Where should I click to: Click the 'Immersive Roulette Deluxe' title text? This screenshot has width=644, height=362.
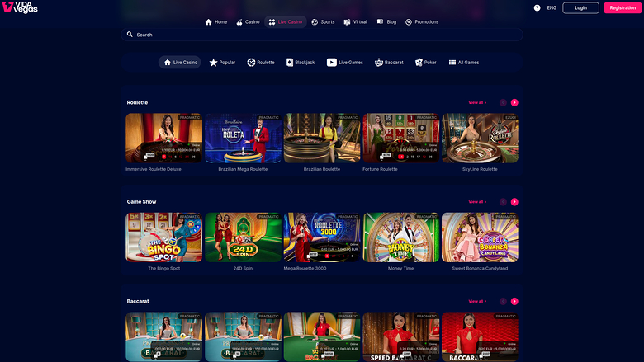tap(154, 169)
